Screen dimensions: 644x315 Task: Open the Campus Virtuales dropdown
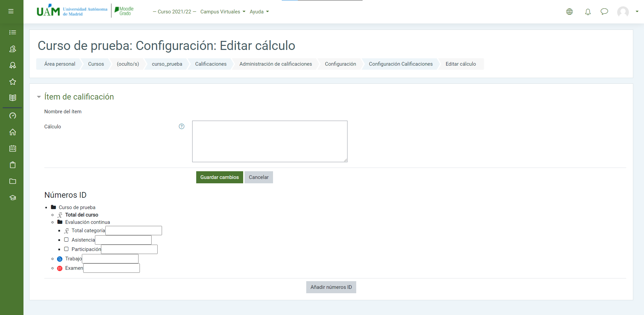point(223,12)
